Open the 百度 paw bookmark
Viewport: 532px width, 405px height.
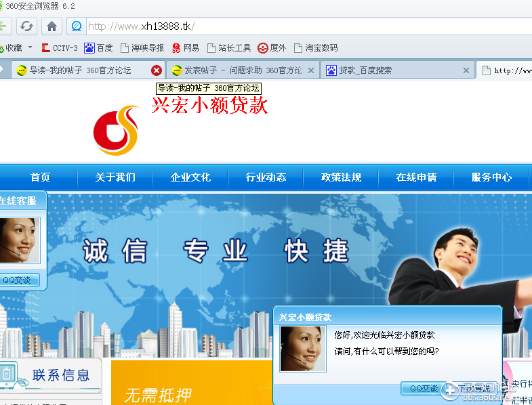pos(98,48)
